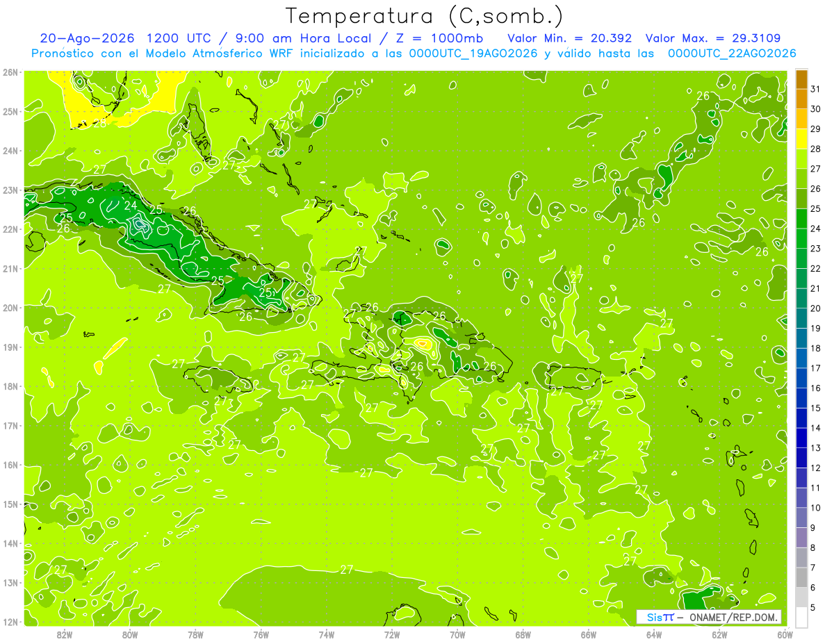The image size is (834, 644).
Task: Click the "22N" latitude axis label
Action: pos(10,229)
